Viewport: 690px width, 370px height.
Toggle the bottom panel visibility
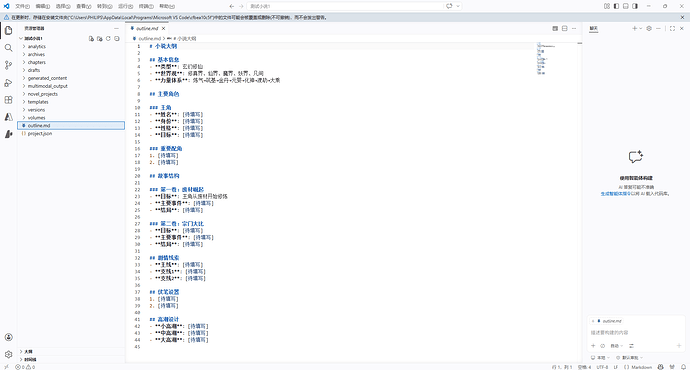click(x=626, y=6)
